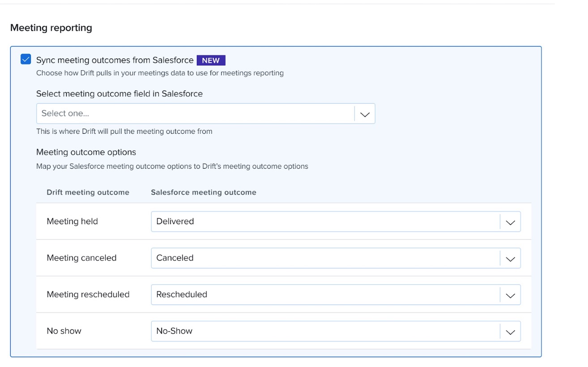Screen dimensions: 588x367
Task: Click the chevron beside Rescheduled
Action: (x=510, y=295)
